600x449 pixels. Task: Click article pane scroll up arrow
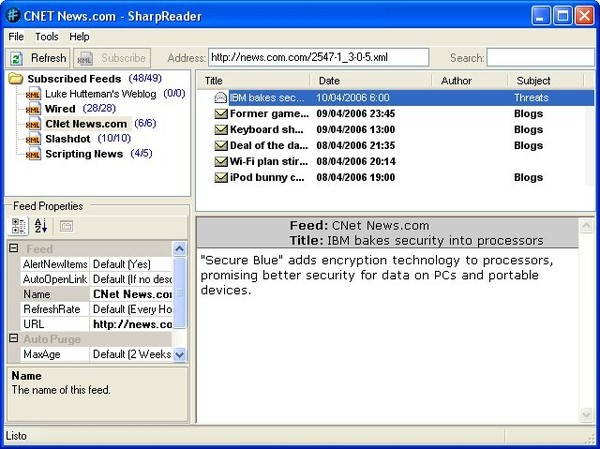click(x=586, y=226)
